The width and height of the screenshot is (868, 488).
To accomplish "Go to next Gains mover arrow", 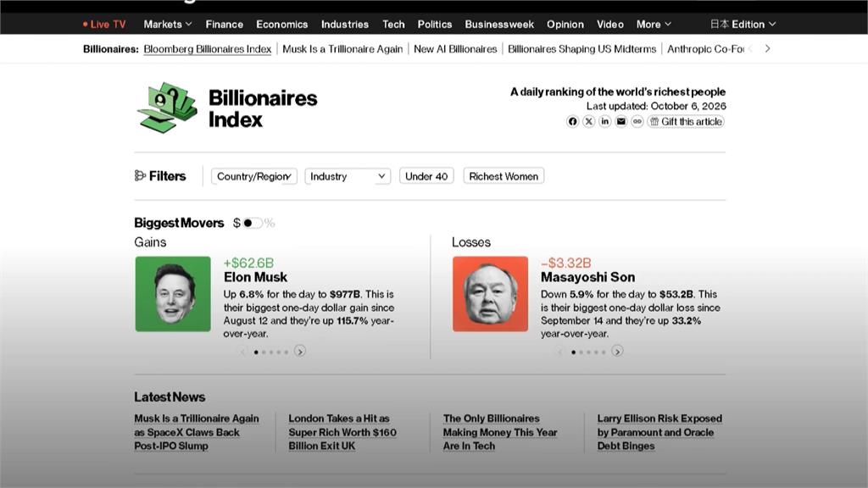I will tap(300, 352).
